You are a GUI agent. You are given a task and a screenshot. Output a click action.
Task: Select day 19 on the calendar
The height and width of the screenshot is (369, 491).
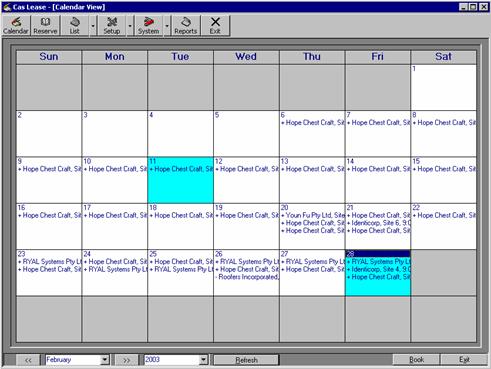pyautogui.click(x=246, y=227)
